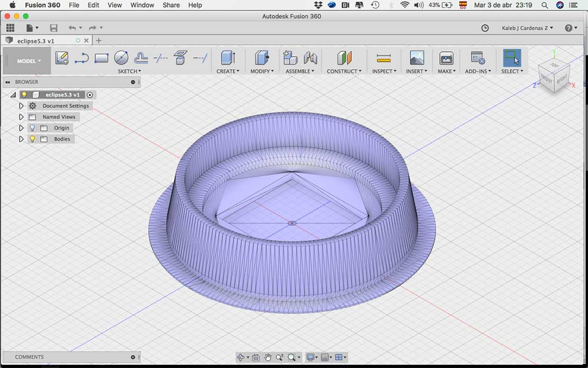Open the Share menu
The height and width of the screenshot is (368, 588).
[x=171, y=5]
